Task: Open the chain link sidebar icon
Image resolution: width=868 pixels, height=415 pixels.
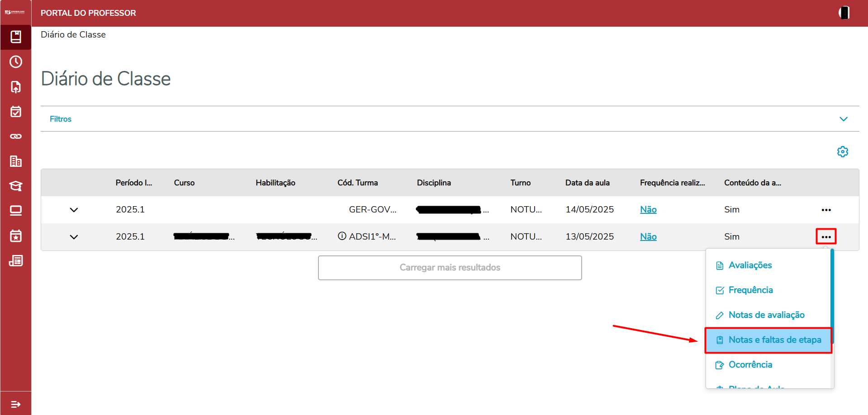Action: point(16,136)
